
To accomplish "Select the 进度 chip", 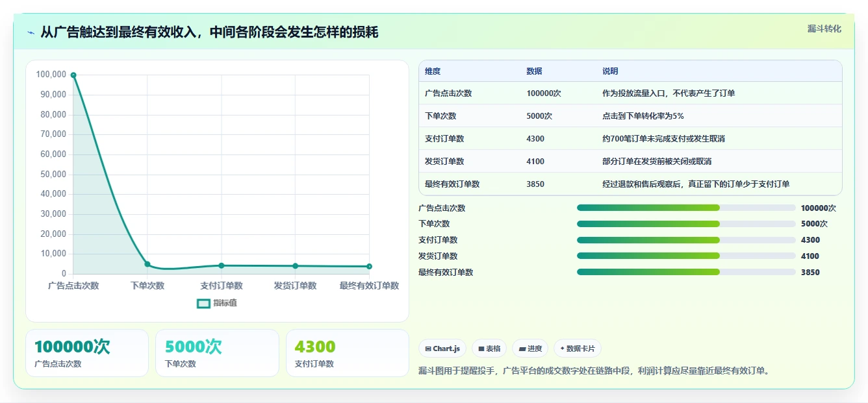I will coord(530,348).
